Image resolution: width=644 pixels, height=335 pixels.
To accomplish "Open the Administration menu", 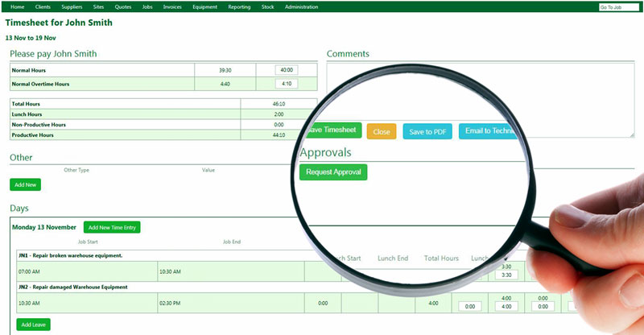I will pyautogui.click(x=301, y=6).
